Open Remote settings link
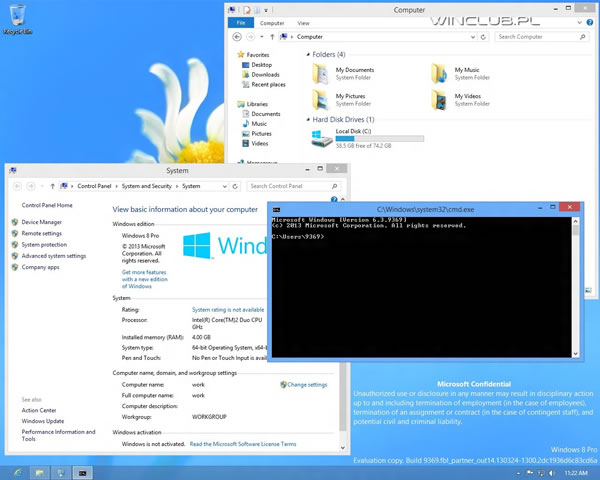The width and height of the screenshot is (600, 480). [x=42, y=233]
